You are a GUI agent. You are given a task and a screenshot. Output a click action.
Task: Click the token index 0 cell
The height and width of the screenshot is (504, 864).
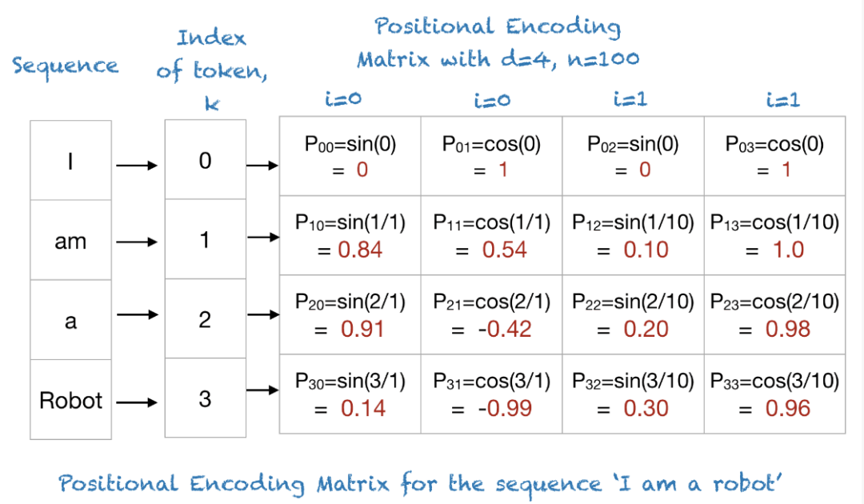(205, 161)
